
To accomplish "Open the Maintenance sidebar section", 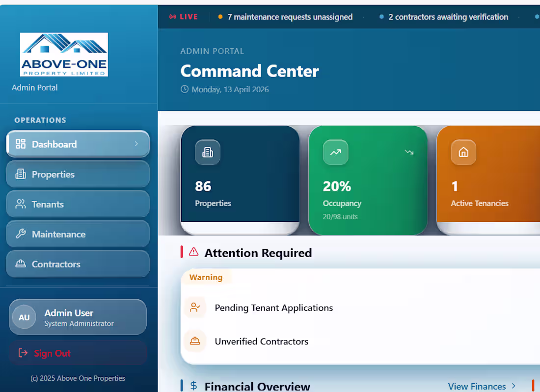I will [78, 234].
